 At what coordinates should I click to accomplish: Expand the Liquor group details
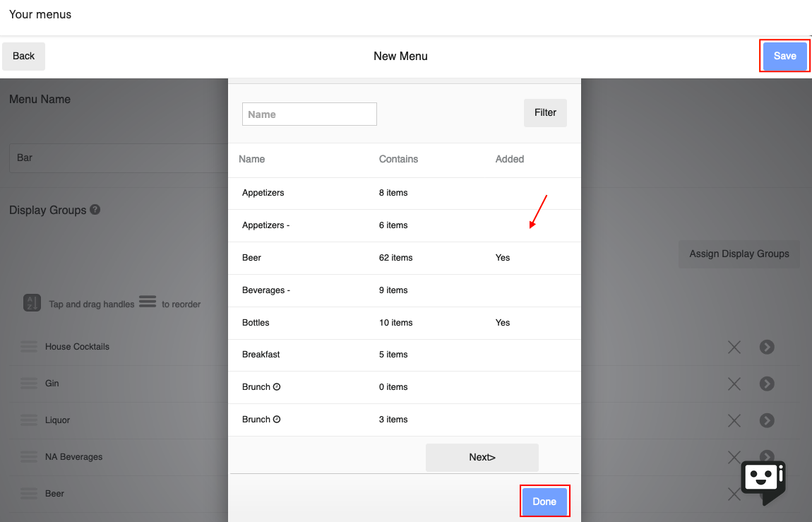click(x=767, y=420)
